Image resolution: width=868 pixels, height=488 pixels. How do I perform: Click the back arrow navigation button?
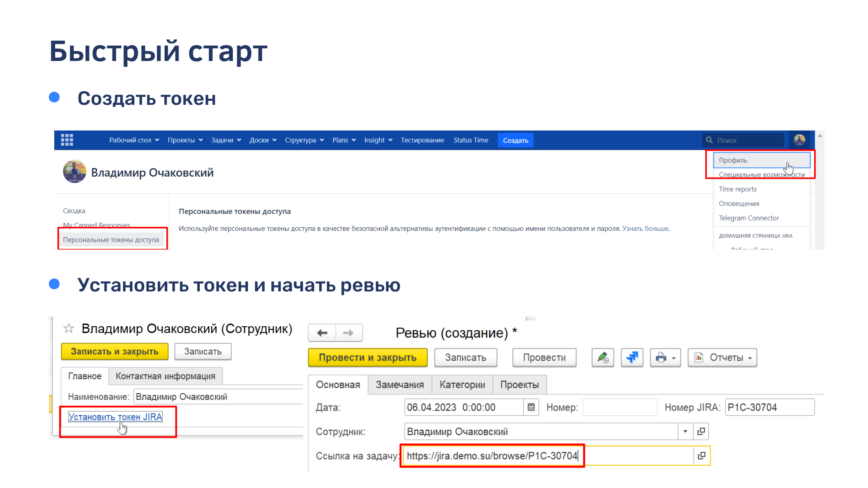point(322,333)
